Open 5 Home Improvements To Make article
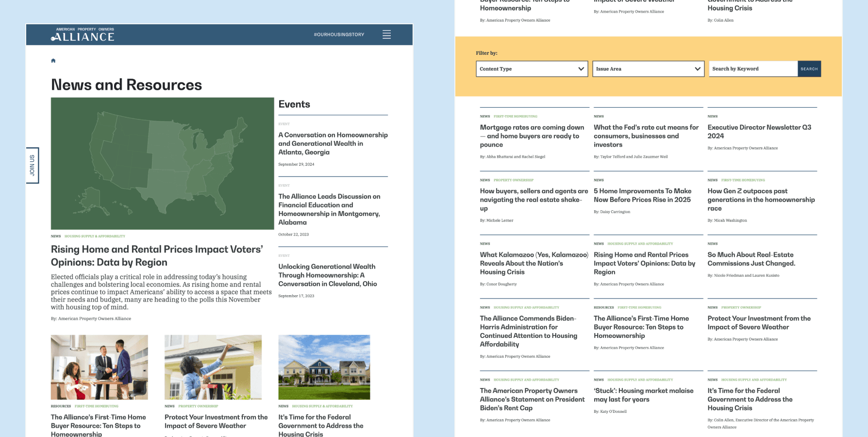 point(643,196)
